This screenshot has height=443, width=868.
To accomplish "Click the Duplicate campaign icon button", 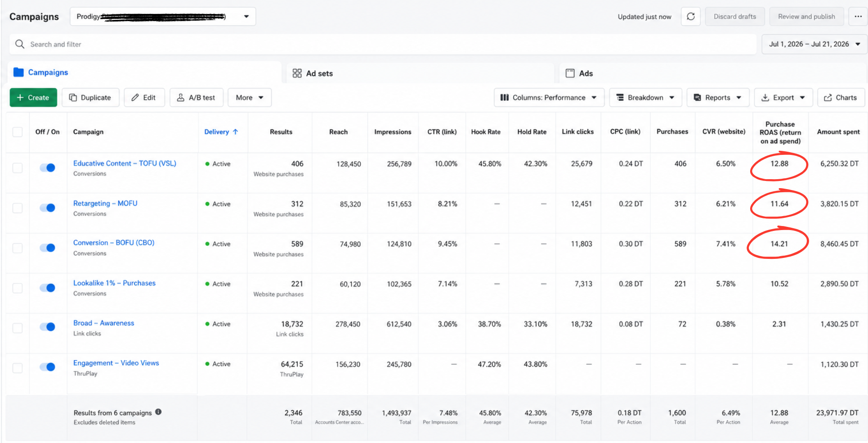I will [x=90, y=98].
